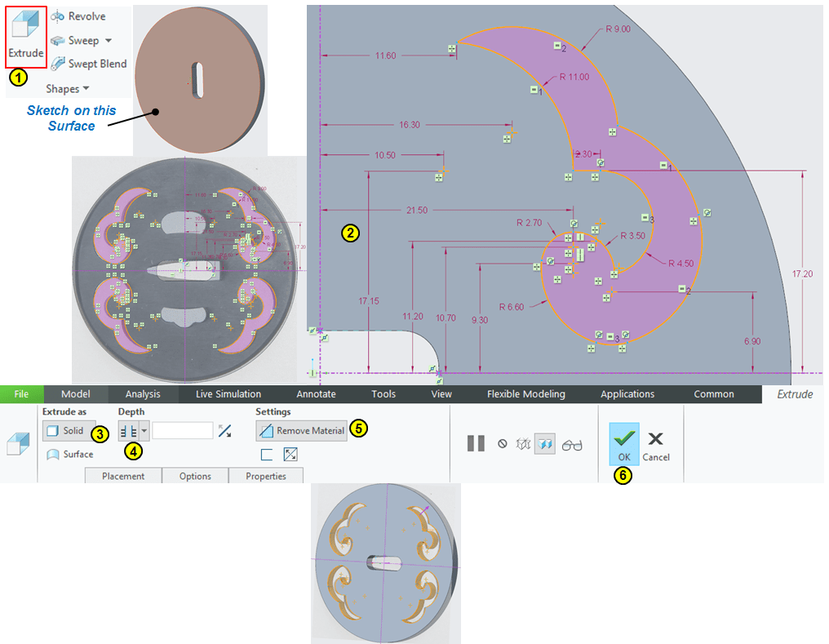Click the Sweep tool icon
This screenshot has height=644, width=829.
(59, 40)
